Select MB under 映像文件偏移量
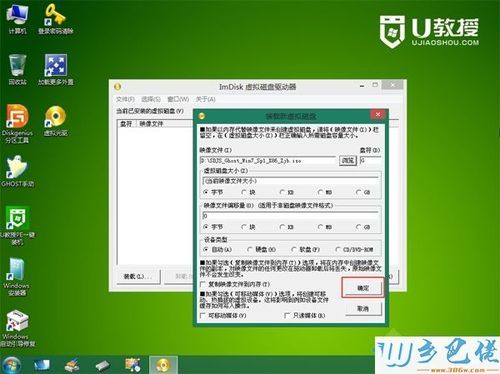500x374 pixels. 325,227
